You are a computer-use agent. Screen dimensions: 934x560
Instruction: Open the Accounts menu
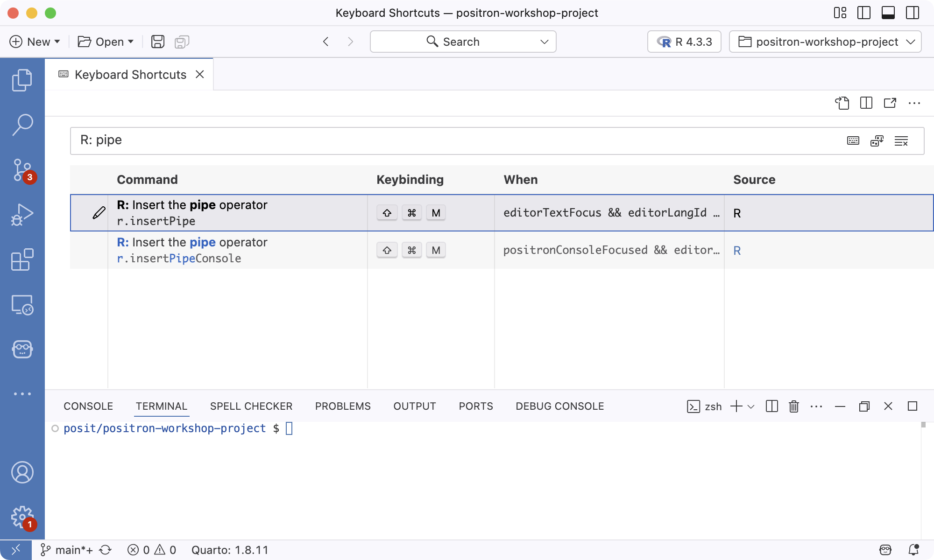coord(22,472)
